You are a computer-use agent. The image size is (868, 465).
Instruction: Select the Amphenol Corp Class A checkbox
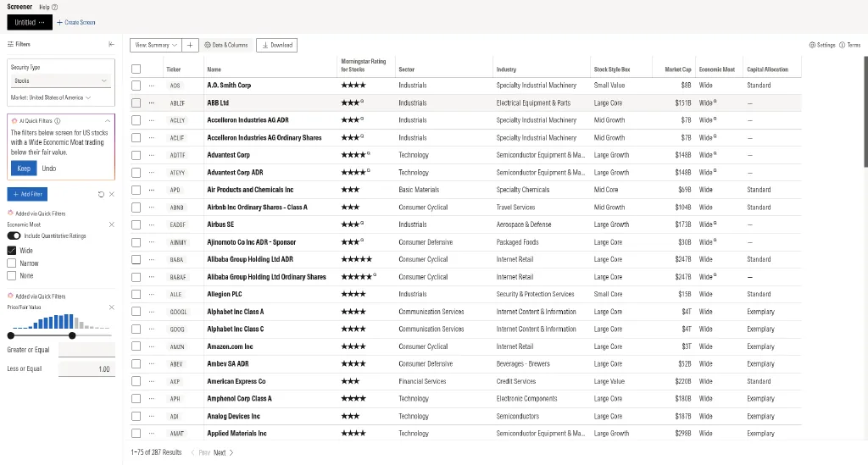pos(136,399)
